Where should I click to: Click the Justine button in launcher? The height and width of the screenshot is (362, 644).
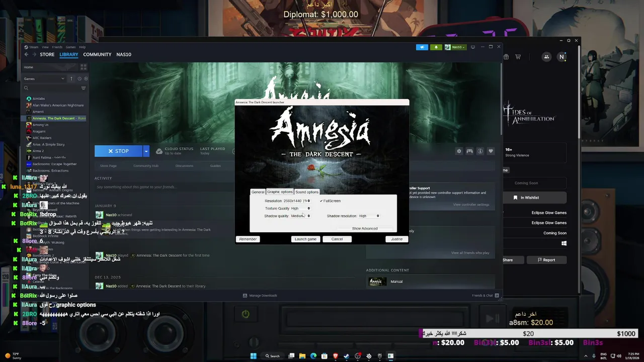point(396,239)
